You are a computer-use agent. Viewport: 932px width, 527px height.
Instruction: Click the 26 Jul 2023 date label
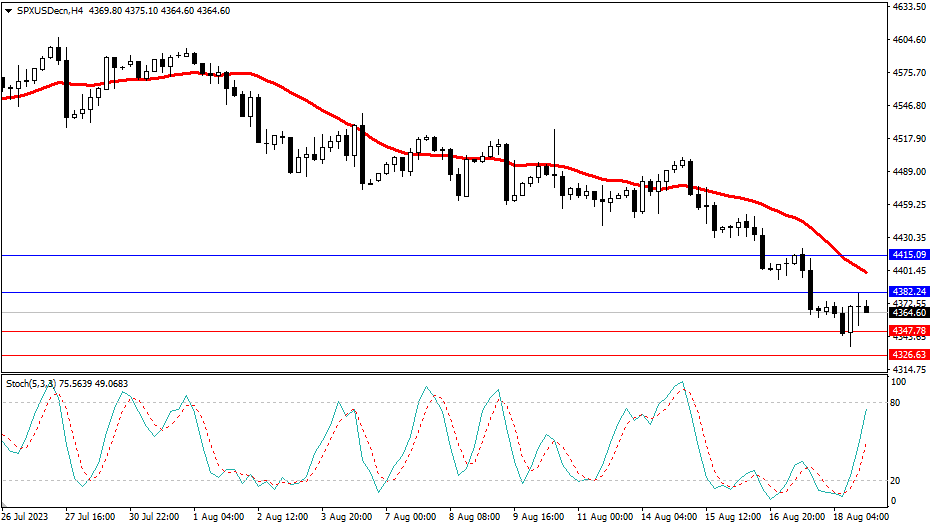(x=26, y=518)
